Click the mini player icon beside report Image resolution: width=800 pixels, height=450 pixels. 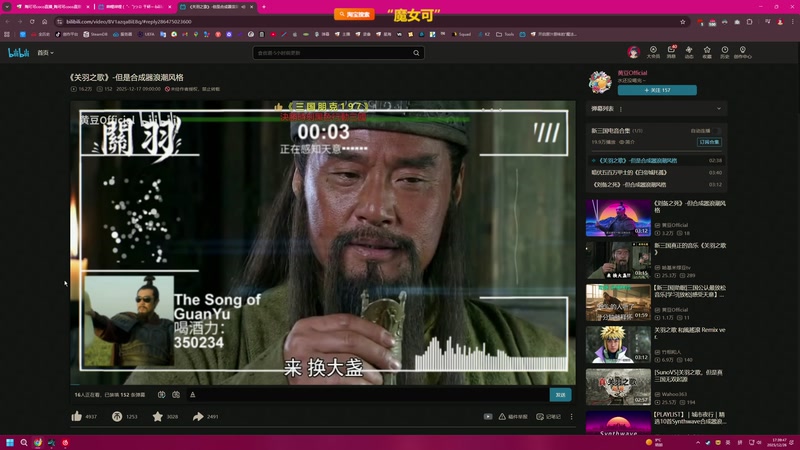coord(488,416)
